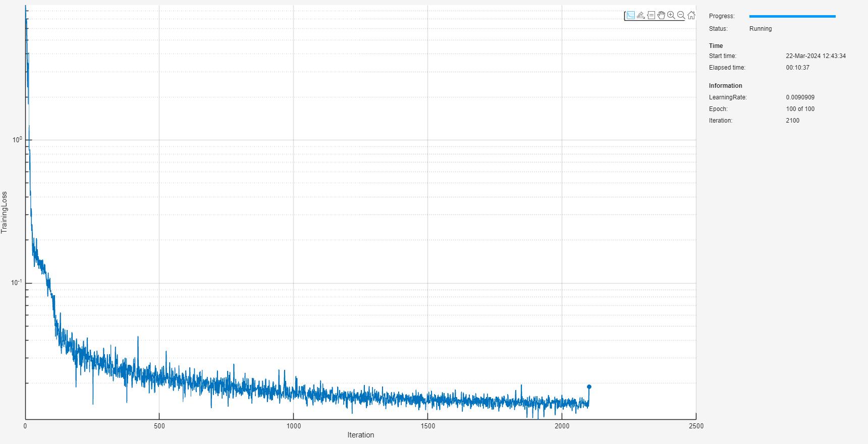
Task: Click the Epoch value '100 of 100'
Action: (800, 109)
